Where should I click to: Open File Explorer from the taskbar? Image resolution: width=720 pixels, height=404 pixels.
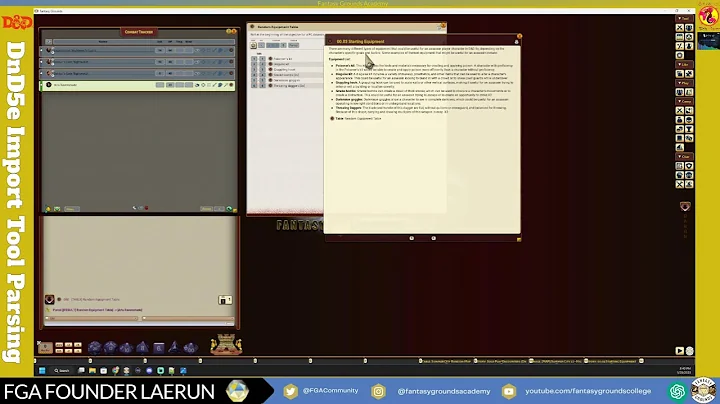click(x=92, y=370)
